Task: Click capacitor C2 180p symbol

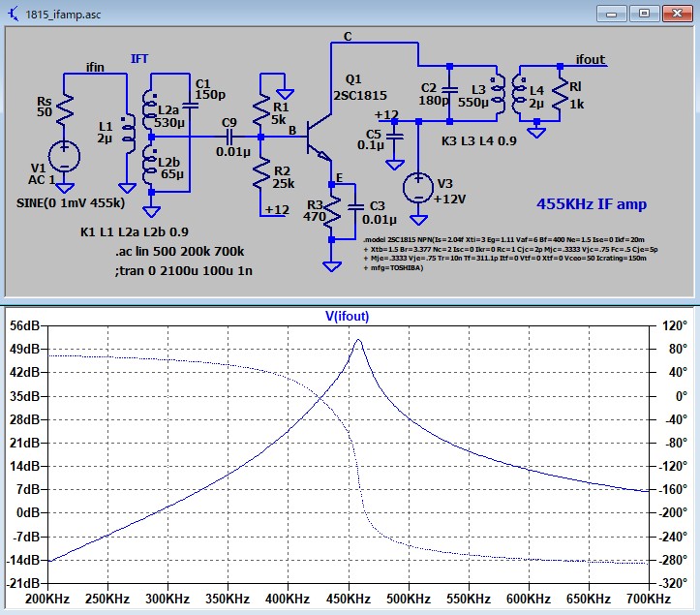Action: coord(449,90)
